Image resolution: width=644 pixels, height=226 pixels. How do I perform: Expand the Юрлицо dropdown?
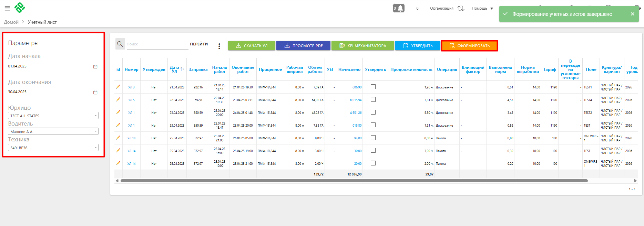tap(53, 116)
